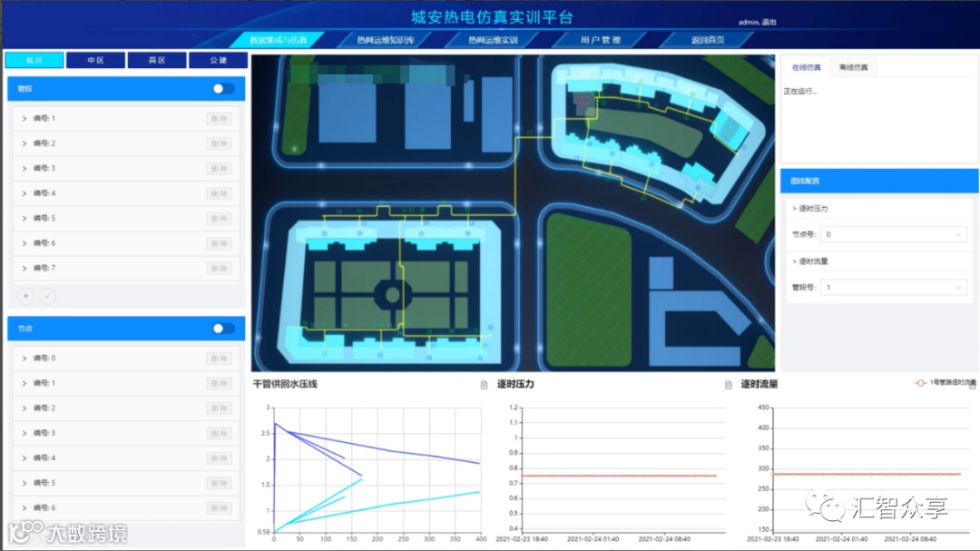Confirm pipe segments with the checkmark button

pos(47,296)
